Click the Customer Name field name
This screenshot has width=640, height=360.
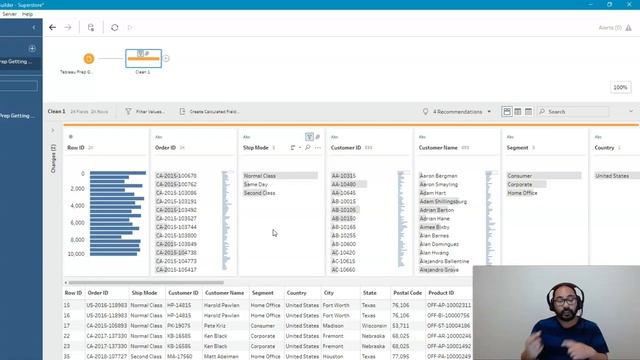[x=438, y=148]
